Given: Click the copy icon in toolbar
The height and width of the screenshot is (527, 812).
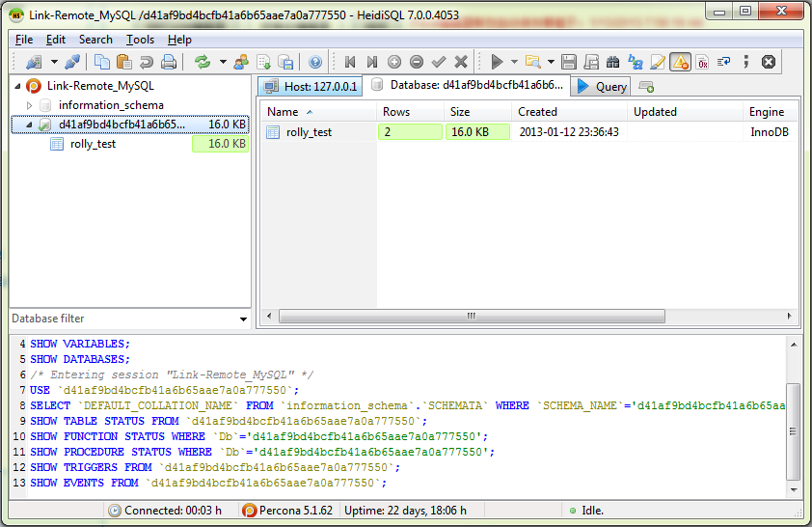Looking at the screenshot, I should (x=102, y=62).
